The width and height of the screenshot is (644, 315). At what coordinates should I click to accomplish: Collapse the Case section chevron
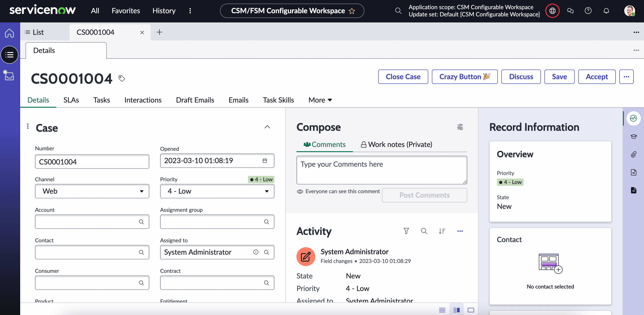[267, 127]
